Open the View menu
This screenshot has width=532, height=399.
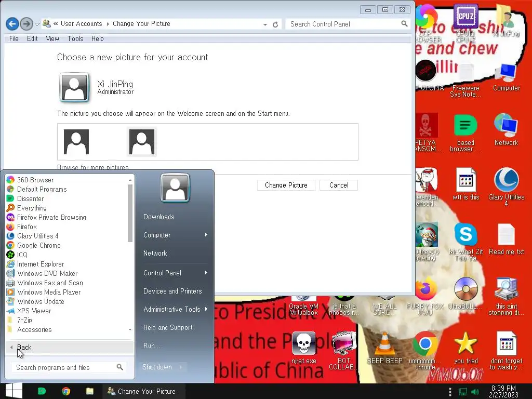[x=52, y=38]
